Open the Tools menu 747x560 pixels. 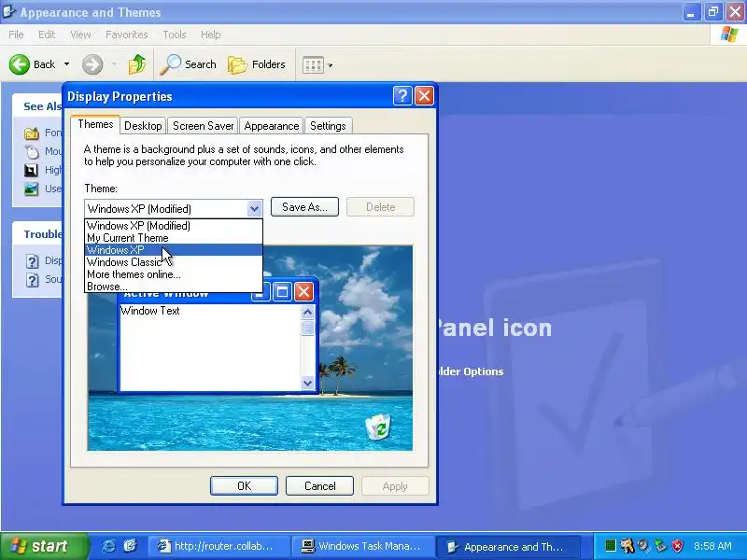(175, 35)
